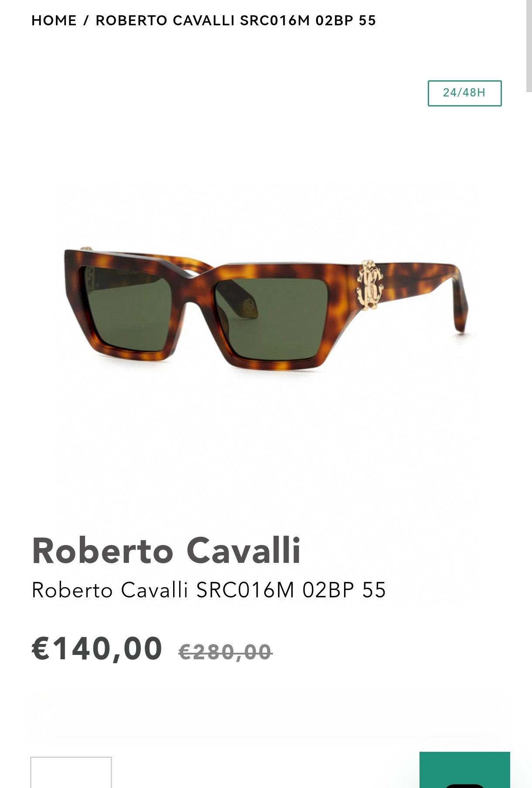
Task: Go back via the HOME breadcrumb link
Action: 54,21
